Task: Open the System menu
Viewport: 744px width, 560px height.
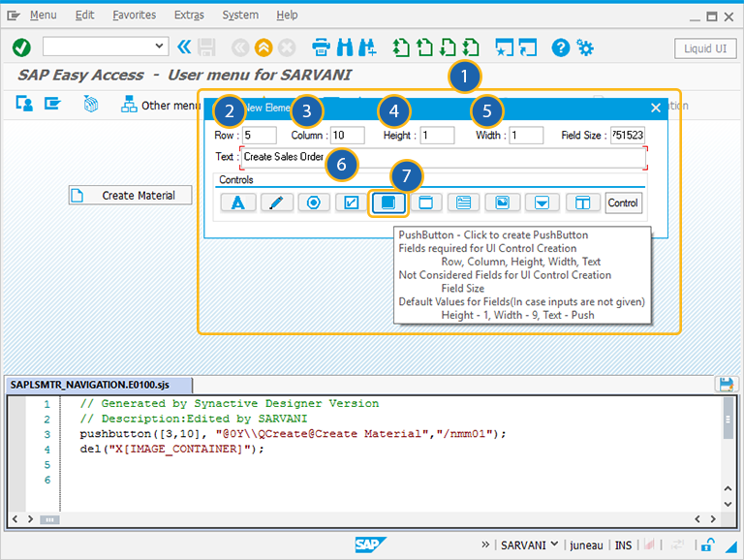Action: coord(240,16)
